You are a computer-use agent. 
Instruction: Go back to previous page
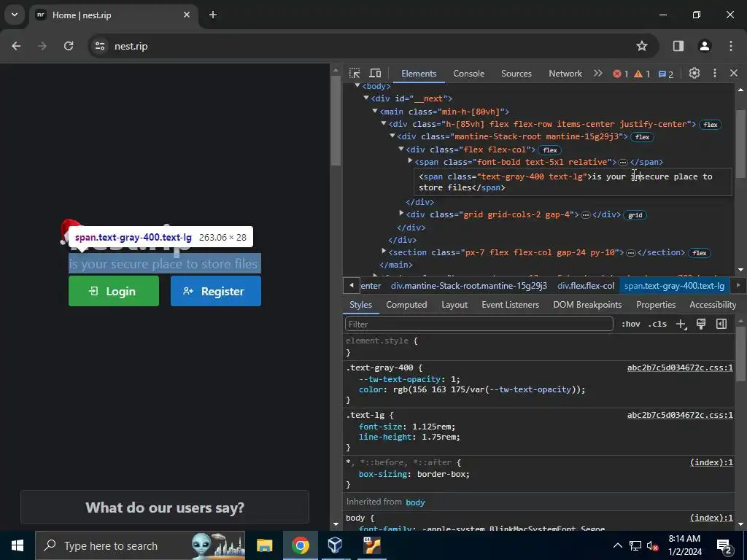tap(16, 46)
